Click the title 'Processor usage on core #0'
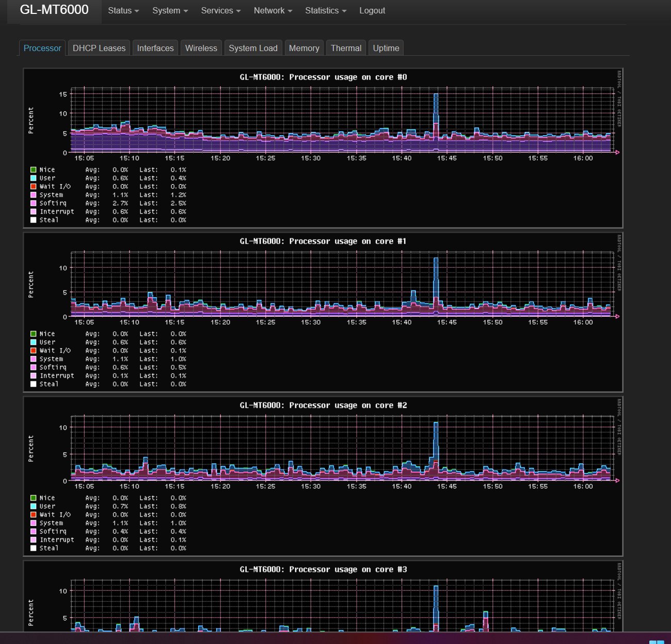671x644 pixels. pyautogui.click(x=348, y=77)
